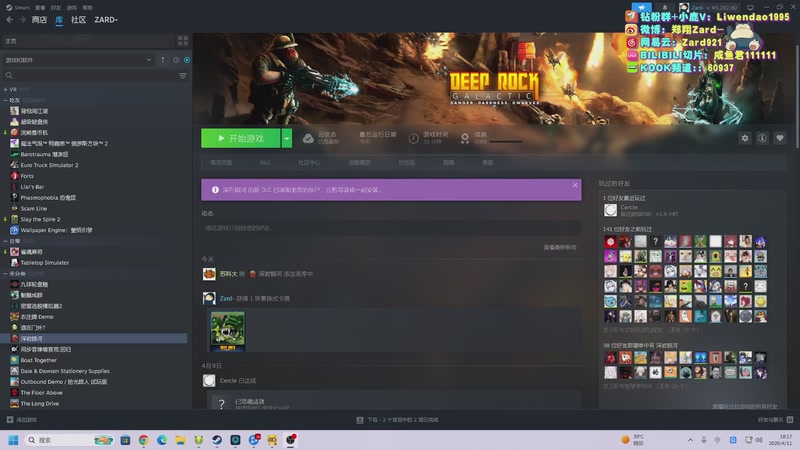Select Wallpaper Engine in library
Viewport: 800px width, 450px height.
click(x=56, y=230)
